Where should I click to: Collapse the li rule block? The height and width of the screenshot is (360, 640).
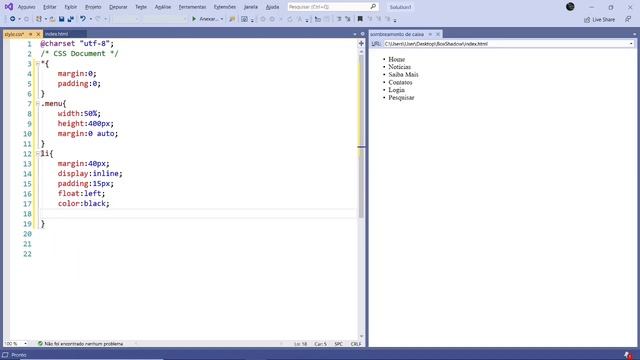click(x=37, y=153)
